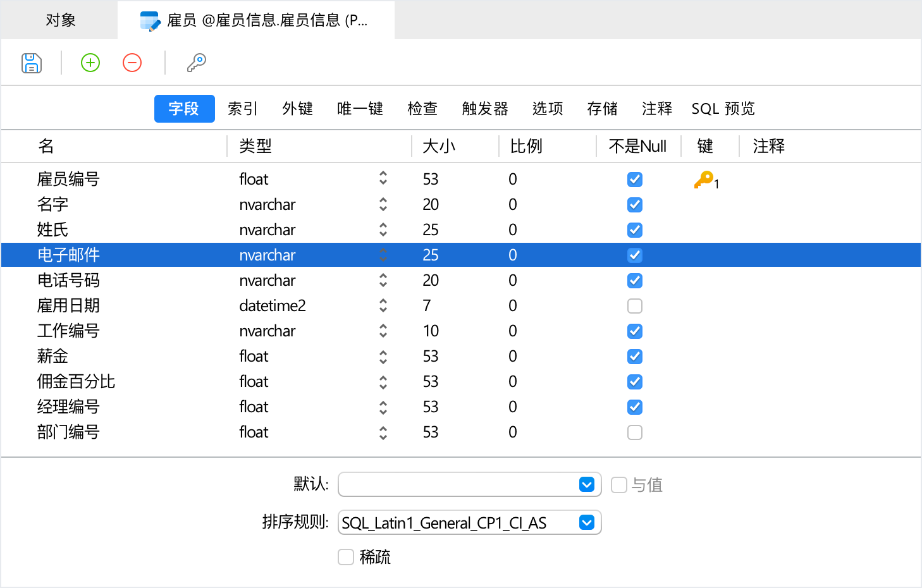Open the type selector for the 名字 field
The width and height of the screenshot is (922, 588).
click(x=383, y=204)
